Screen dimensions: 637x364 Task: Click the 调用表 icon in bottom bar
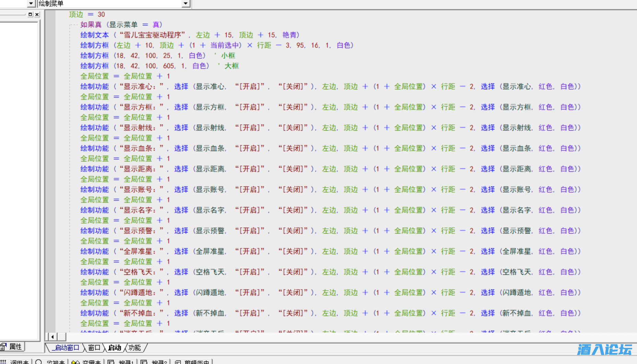[3, 362]
